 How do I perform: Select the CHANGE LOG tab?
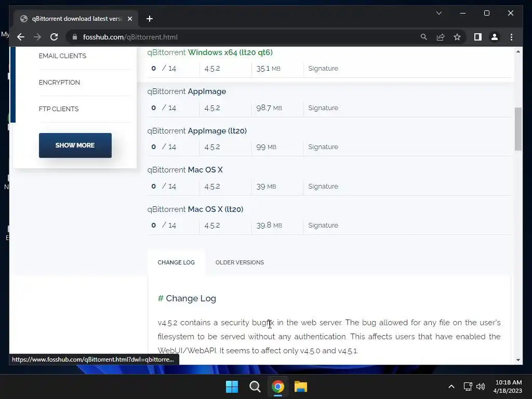(x=176, y=262)
